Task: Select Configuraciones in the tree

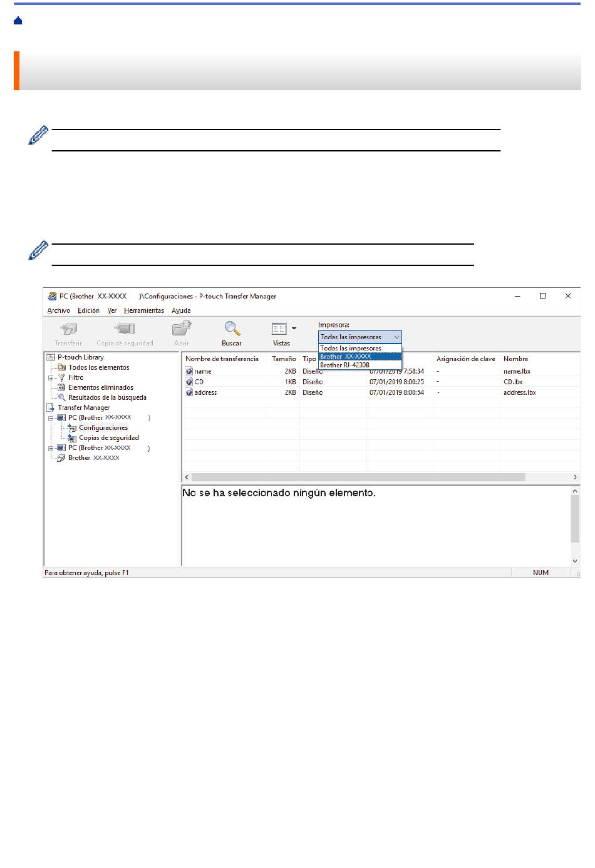Action: pyautogui.click(x=103, y=427)
